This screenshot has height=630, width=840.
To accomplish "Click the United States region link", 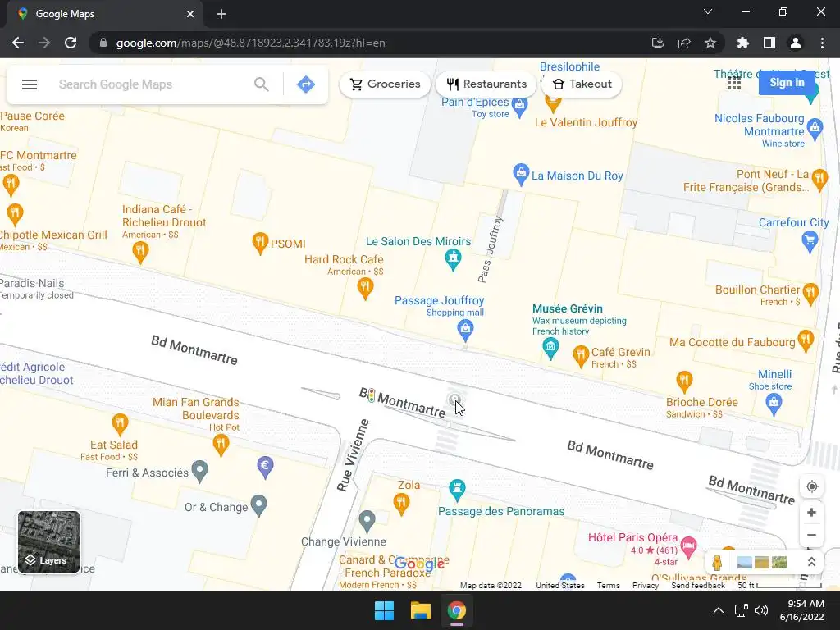I will 559,585.
